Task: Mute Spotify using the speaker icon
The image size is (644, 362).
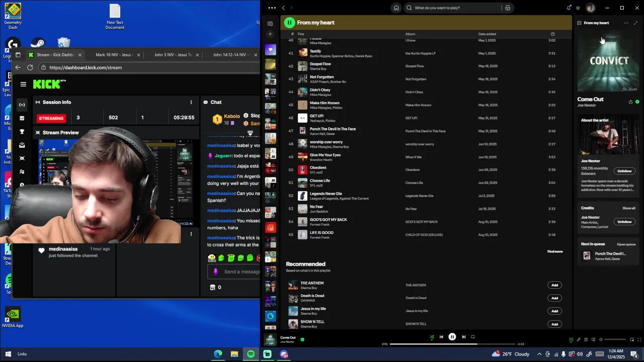Action: 601,339
